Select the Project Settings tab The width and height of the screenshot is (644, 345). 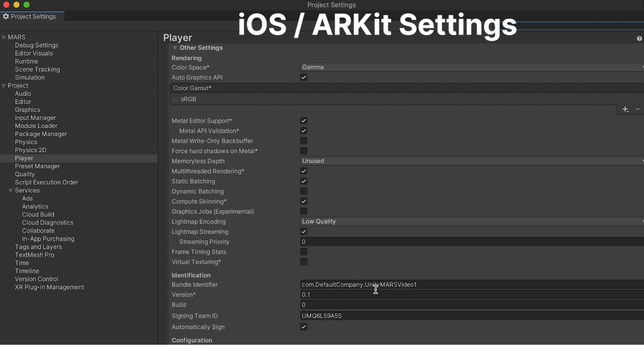(32, 16)
